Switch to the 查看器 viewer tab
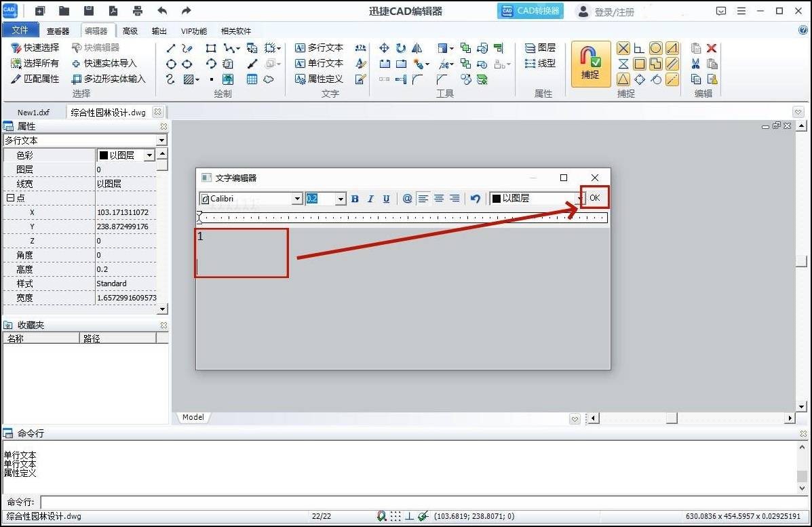 tap(58, 31)
